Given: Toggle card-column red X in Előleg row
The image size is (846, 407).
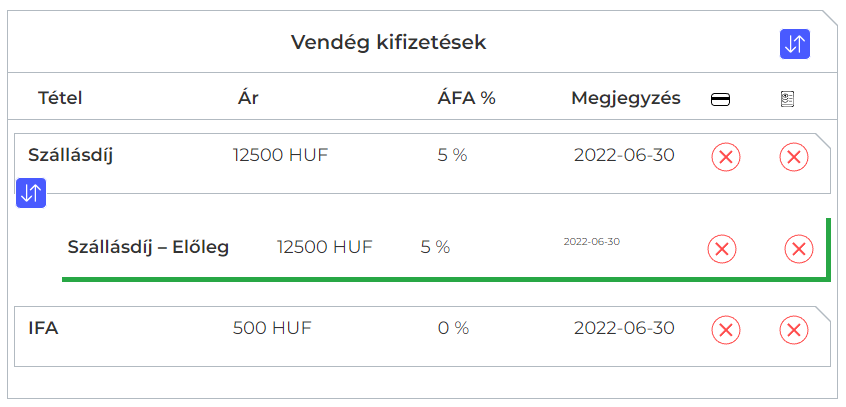Looking at the screenshot, I should (x=722, y=249).
